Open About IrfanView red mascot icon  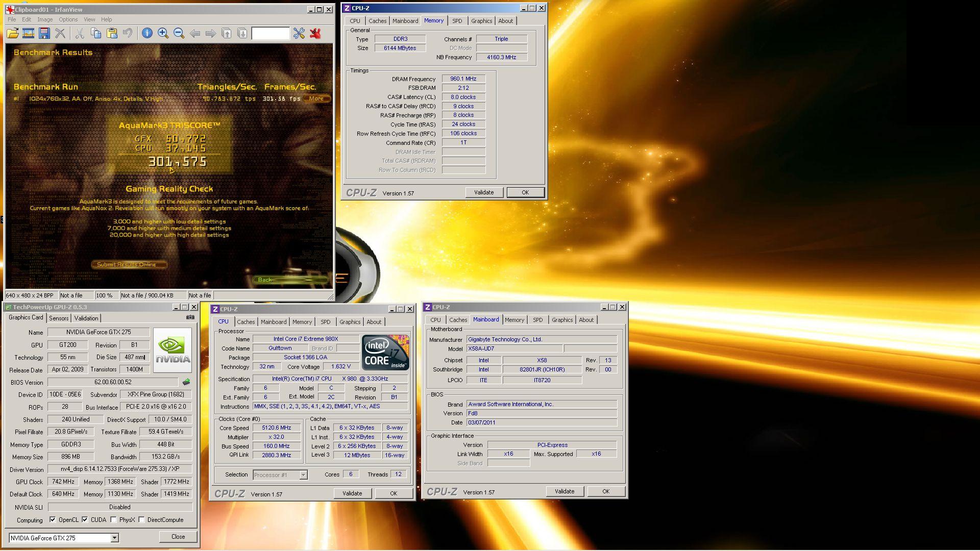[315, 33]
